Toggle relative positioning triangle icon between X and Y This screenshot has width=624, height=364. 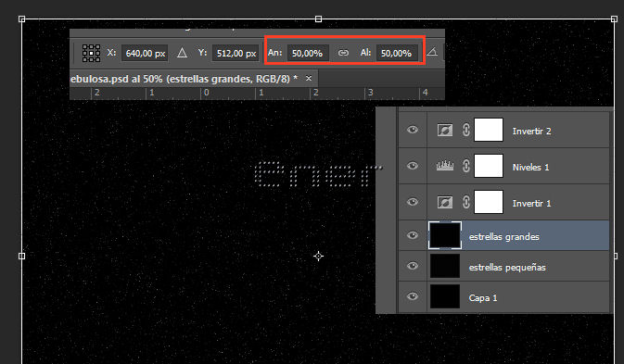pos(182,53)
